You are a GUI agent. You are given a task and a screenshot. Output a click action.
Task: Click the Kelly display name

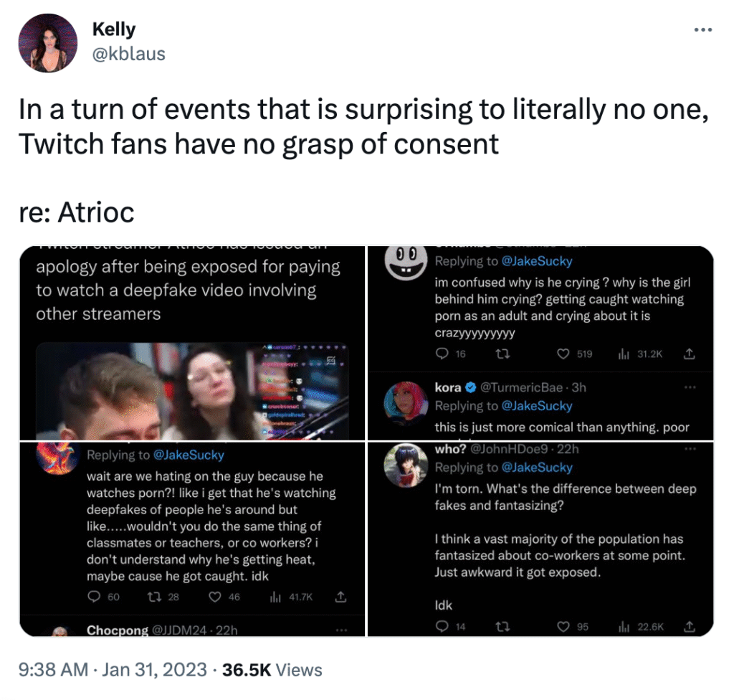pos(114,30)
